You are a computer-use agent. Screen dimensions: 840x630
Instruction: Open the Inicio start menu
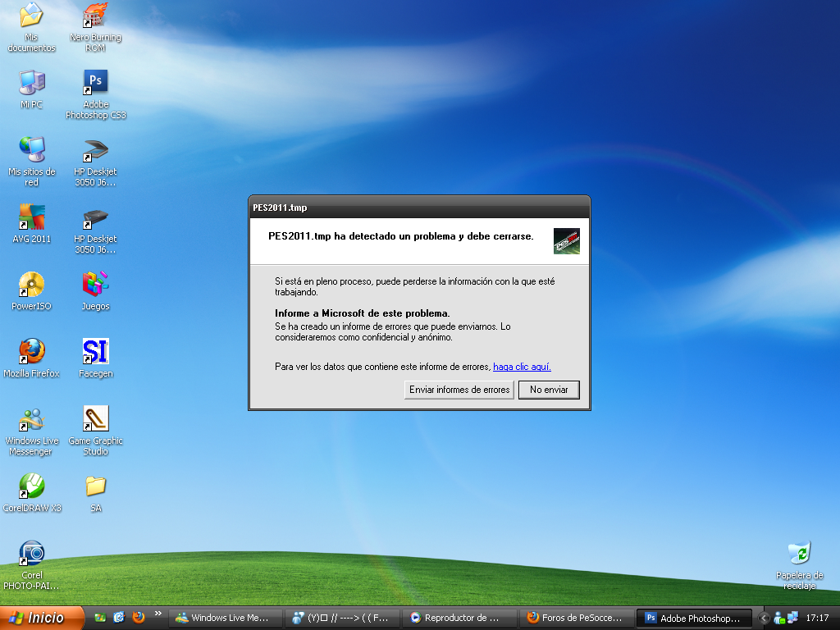coord(42,618)
